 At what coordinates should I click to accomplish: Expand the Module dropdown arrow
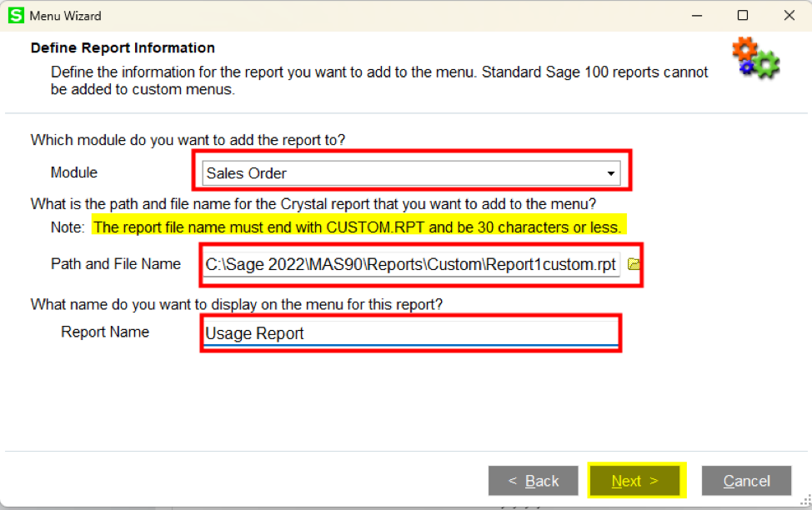[x=611, y=173]
